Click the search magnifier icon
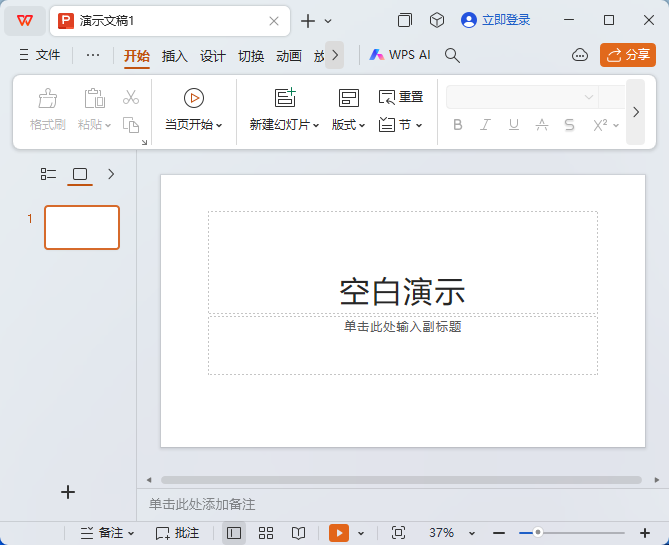 452,55
